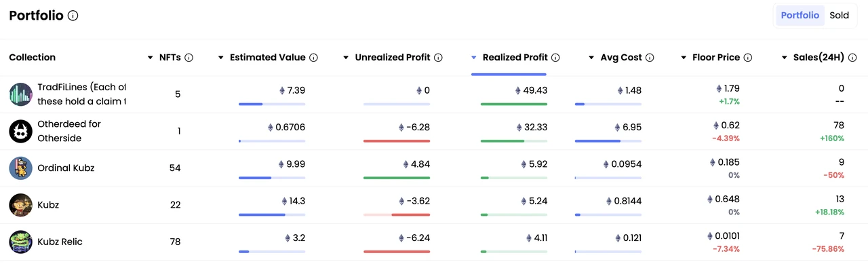Switch to the Sold view
This screenshot has height=264, width=868.
point(840,16)
